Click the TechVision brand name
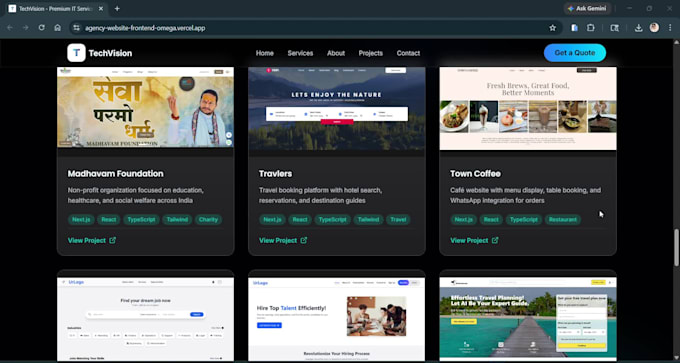This screenshot has width=680, height=363. [110, 53]
